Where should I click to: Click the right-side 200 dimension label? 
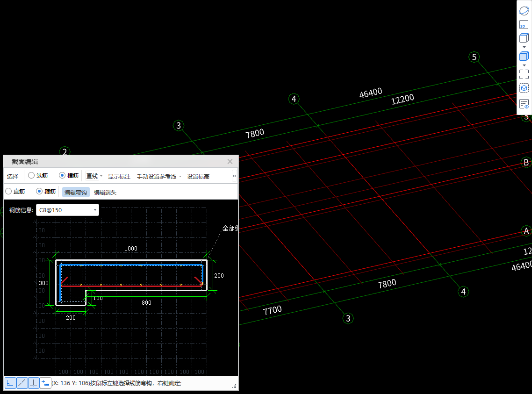(219, 275)
